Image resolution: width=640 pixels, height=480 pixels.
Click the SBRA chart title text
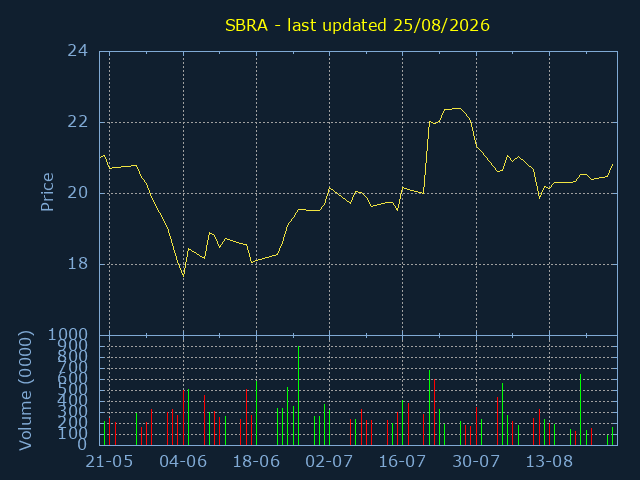[x=357, y=25]
